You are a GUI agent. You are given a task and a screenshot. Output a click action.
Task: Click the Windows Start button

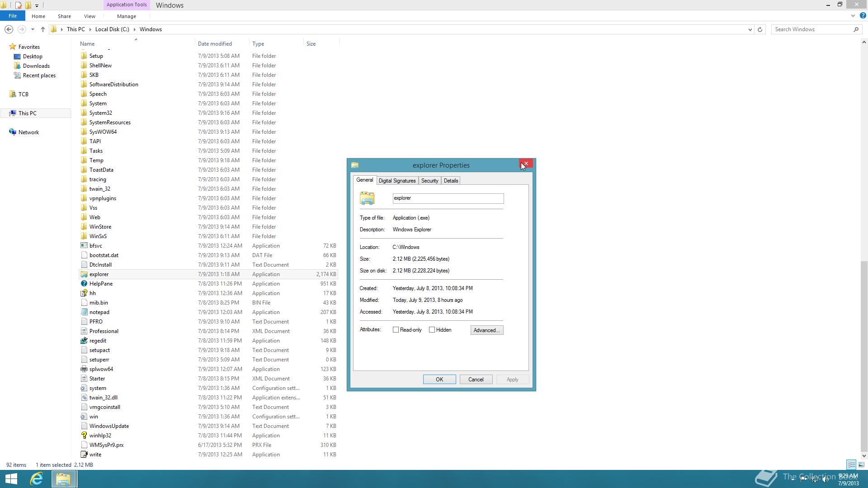11,479
